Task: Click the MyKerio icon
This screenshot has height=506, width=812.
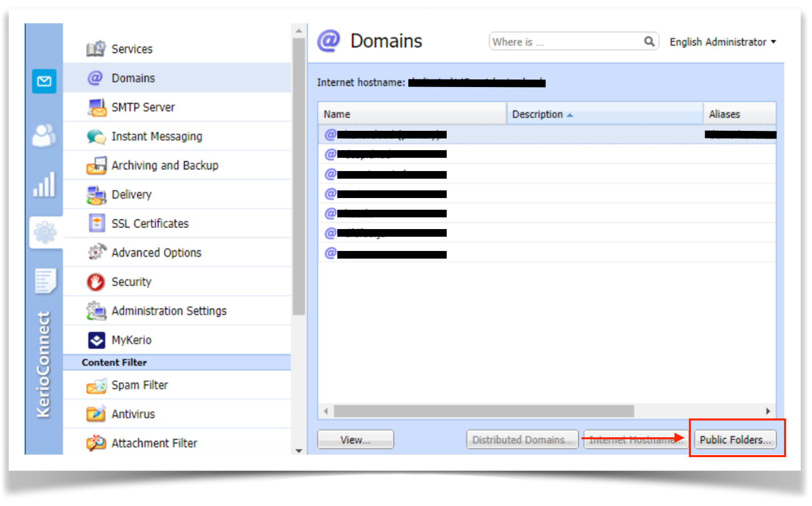Action: point(97,340)
